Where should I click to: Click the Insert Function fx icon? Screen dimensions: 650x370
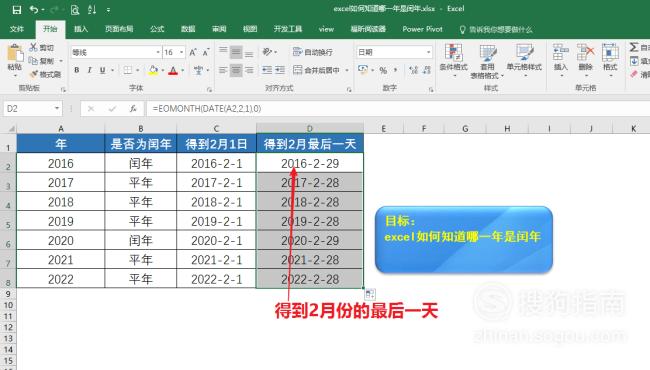pyautogui.click(x=133, y=109)
